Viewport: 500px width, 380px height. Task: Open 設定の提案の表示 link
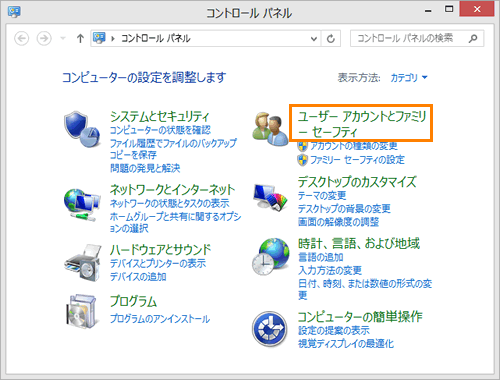(334, 330)
